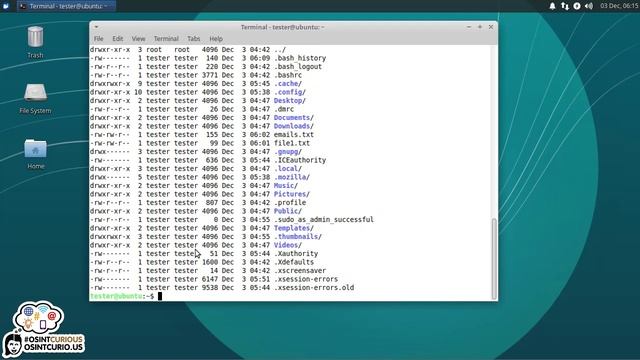Viewport: 640px width, 360px height.
Task: Click the Downloads/ directory name
Action: coord(294,126)
